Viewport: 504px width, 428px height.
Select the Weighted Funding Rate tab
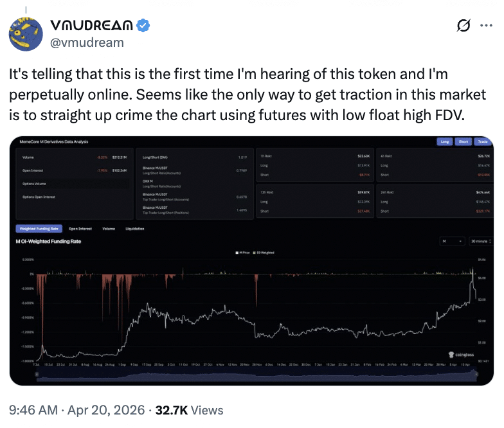click(x=38, y=228)
